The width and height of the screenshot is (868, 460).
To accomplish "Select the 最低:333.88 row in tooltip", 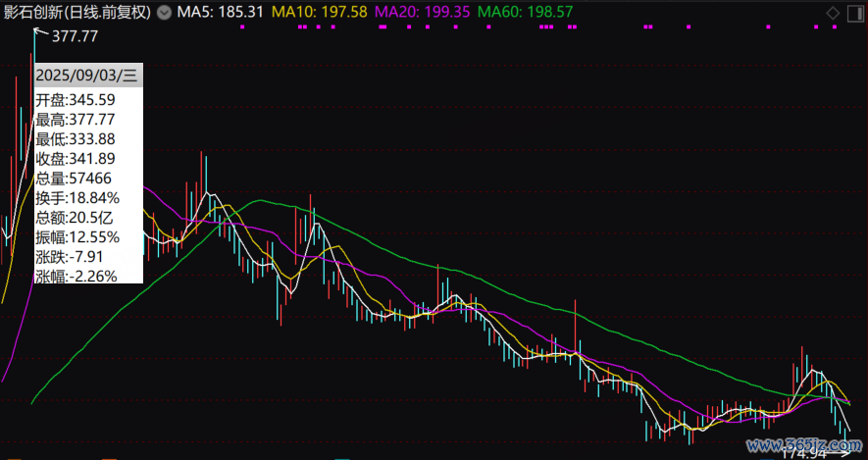I will (x=88, y=139).
